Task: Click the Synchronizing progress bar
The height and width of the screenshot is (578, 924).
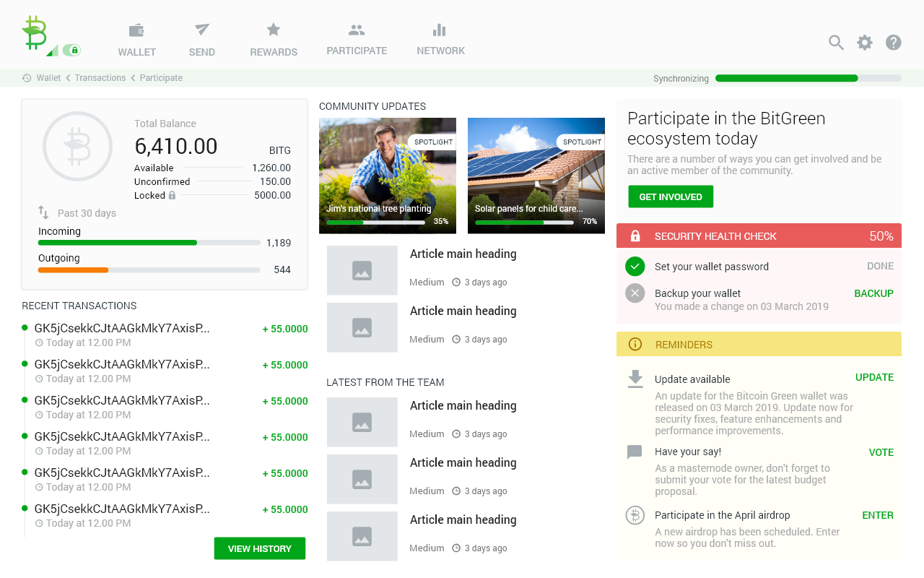Action: coord(808,78)
